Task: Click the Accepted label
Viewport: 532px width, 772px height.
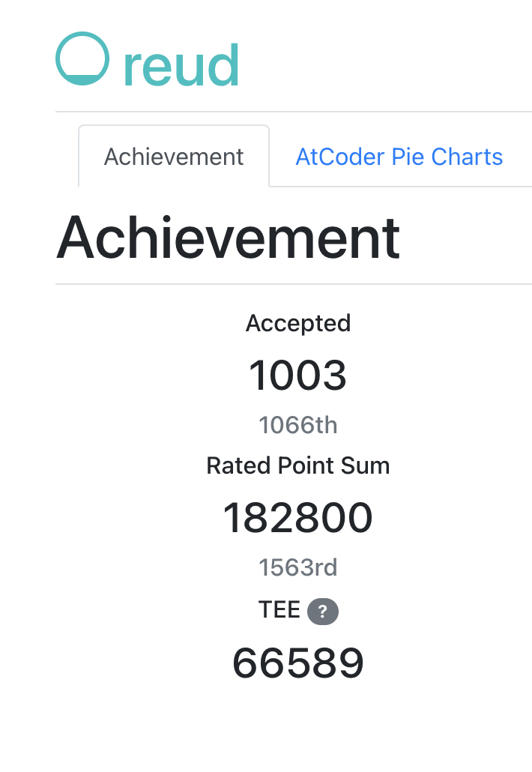Action: coord(298,323)
